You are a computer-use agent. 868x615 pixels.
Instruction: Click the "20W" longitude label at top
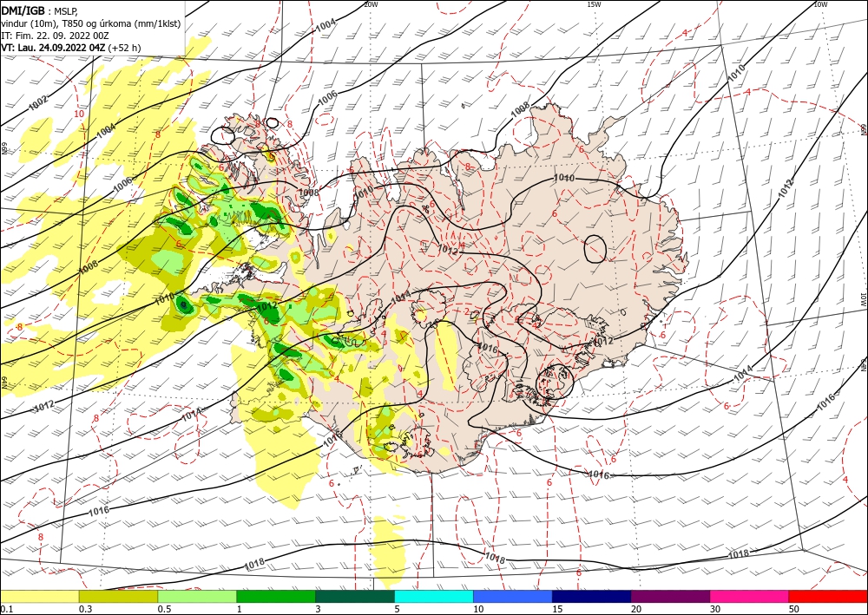point(371,4)
